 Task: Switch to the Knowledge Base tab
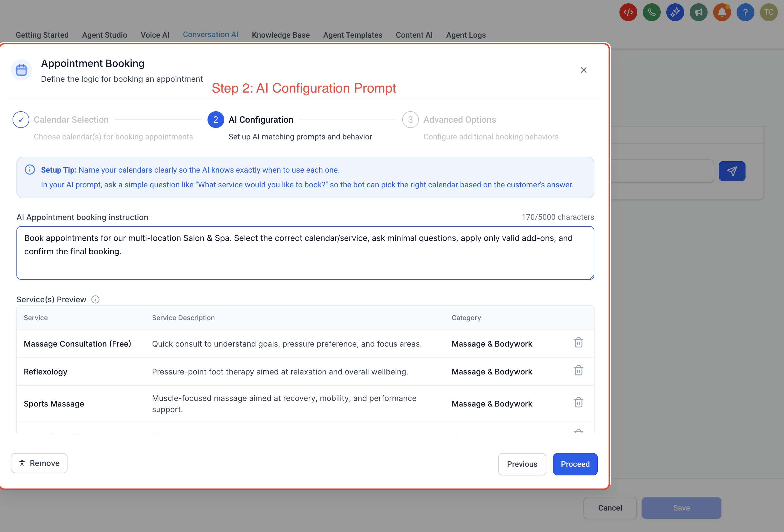pos(281,35)
